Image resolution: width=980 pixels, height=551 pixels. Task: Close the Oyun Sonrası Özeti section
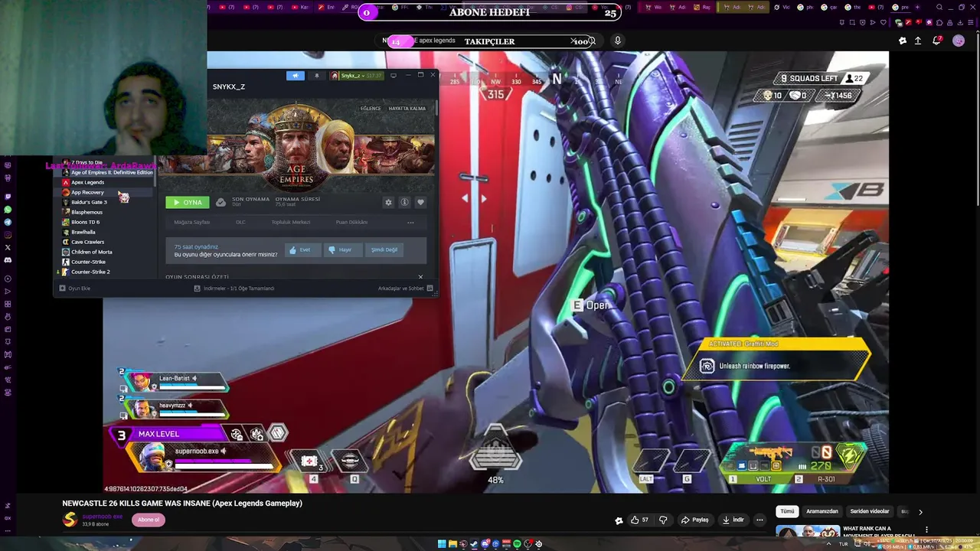click(x=420, y=277)
